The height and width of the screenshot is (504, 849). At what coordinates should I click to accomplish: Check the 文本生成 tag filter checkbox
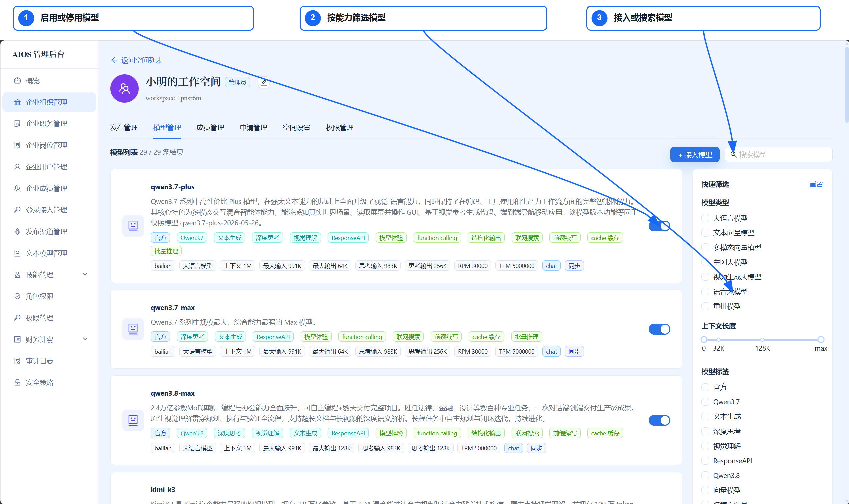(x=705, y=416)
